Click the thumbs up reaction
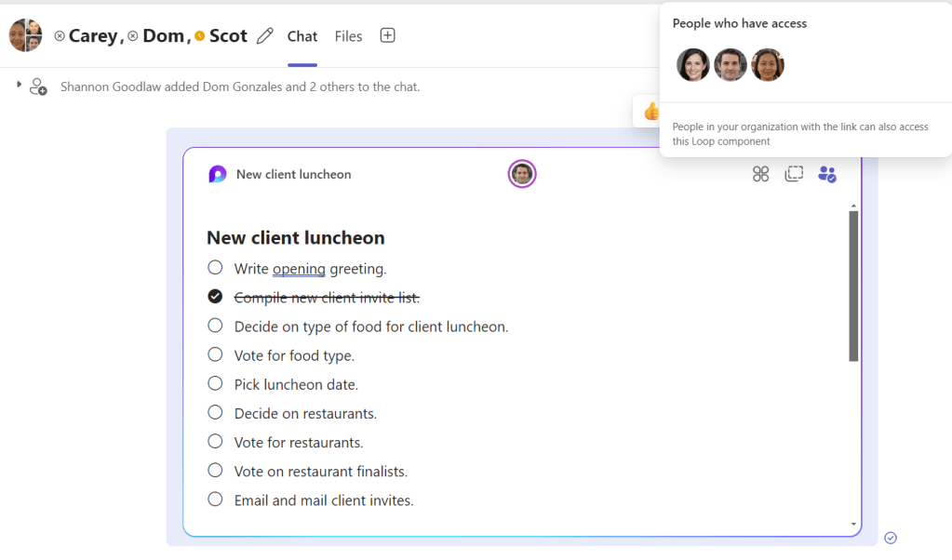The height and width of the screenshot is (560, 952). 650,111
